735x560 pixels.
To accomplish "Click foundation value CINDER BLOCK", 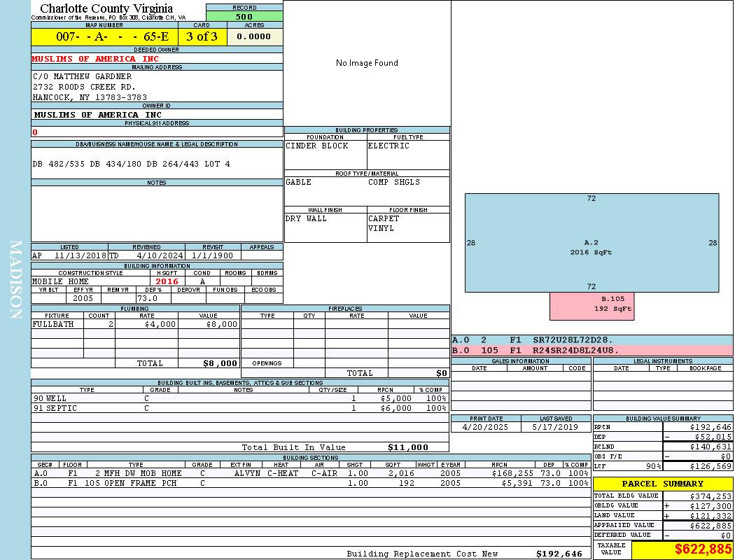I will point(317,146).
